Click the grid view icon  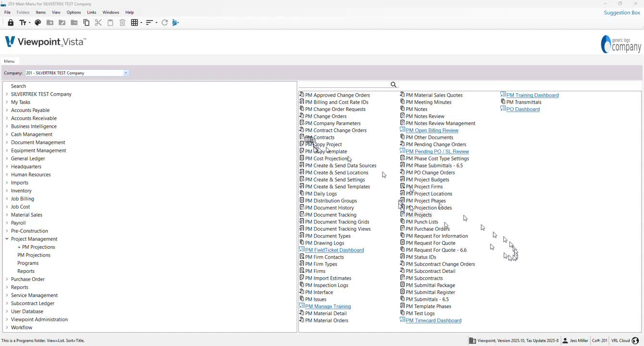tap(135, 23)
